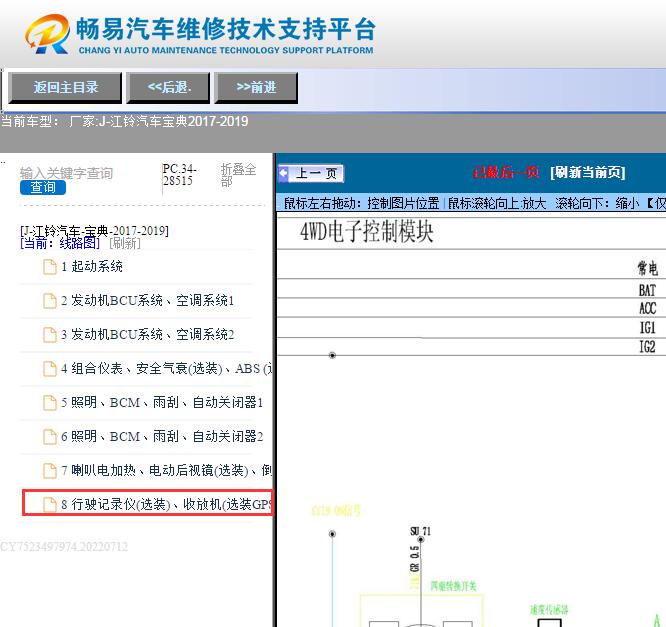Click the 4WD电子控制模块 diagram title
The height and width of the screenshot is (627, 666).
(x=367, y=232)
